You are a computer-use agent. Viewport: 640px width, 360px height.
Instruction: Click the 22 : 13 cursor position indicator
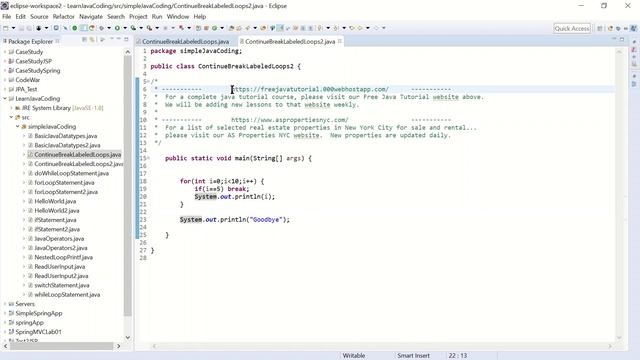point(458,356)
